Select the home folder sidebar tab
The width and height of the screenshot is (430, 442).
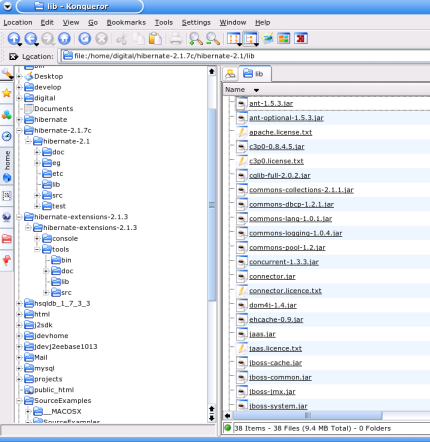click(7, 166)
